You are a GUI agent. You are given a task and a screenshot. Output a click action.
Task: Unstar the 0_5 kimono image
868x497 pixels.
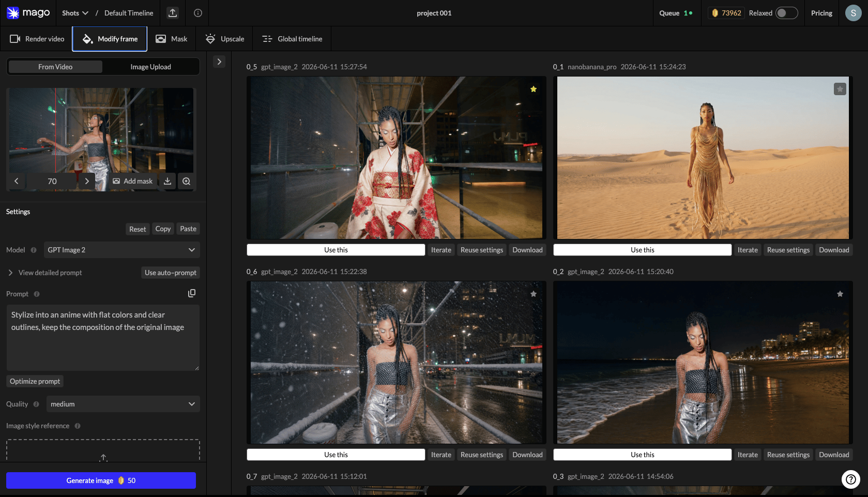pos(534,89)
